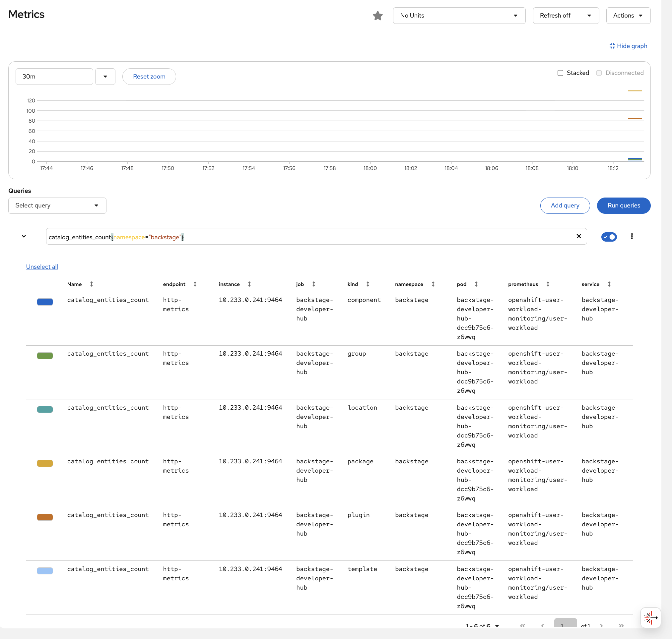Screen dimensions: 672x639
Task: Disable the query with the toggle switch
Action: tap(609, 237)
